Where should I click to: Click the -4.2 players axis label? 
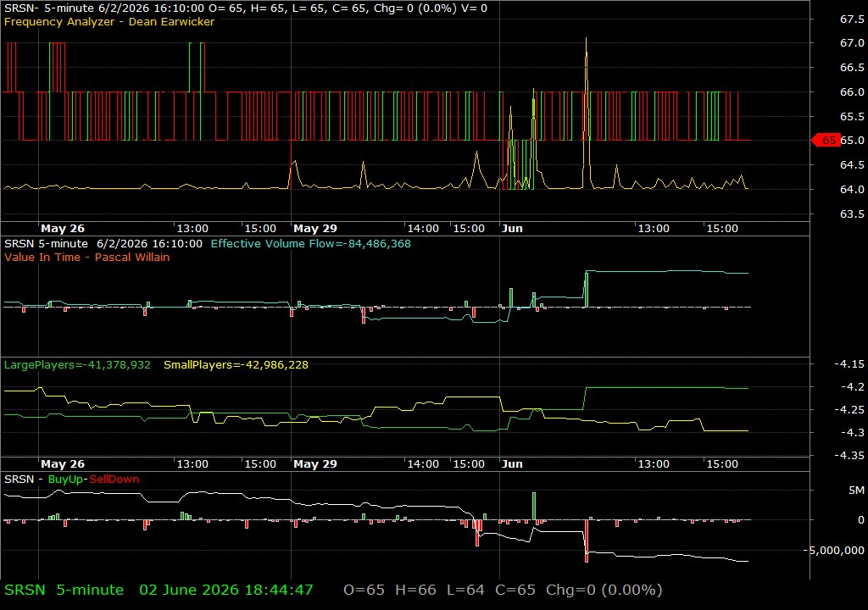[852, 387]
